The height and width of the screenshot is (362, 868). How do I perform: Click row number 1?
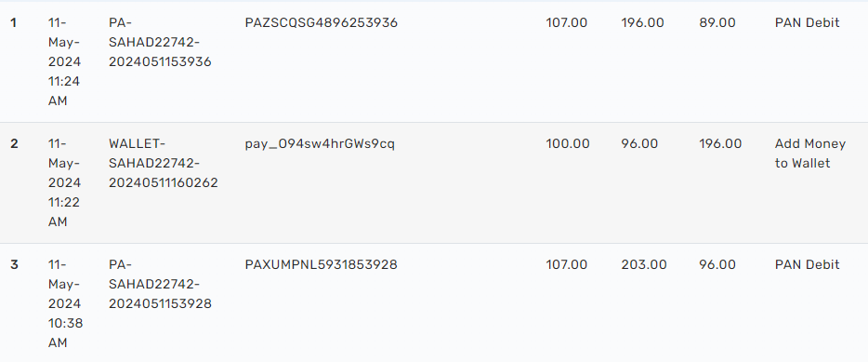(x=13, y=22)
